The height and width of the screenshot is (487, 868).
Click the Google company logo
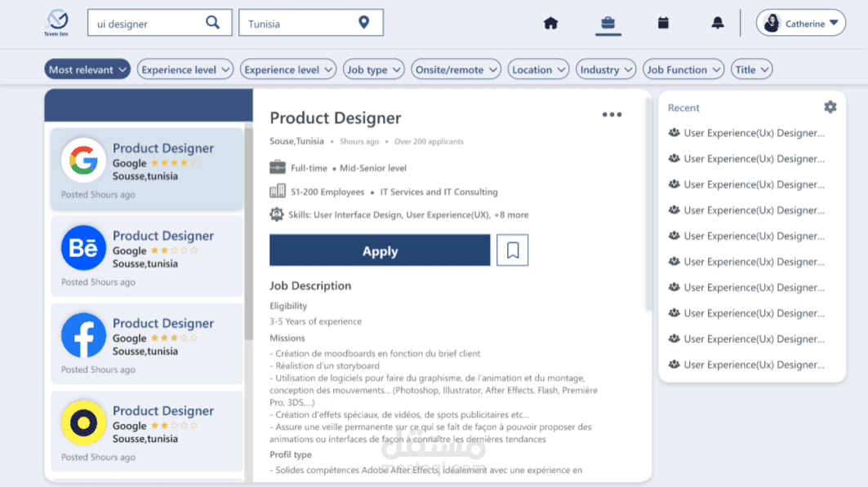(83, 161)
